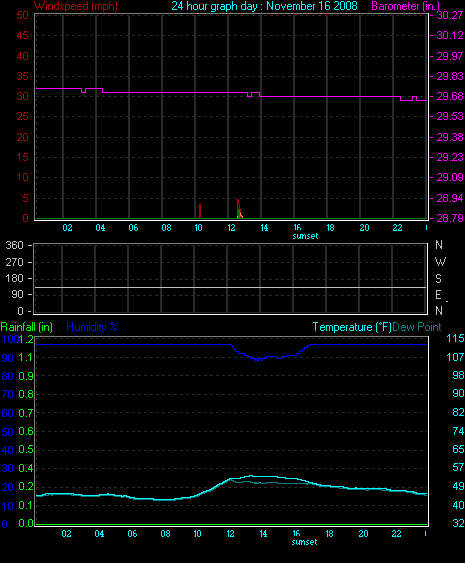The image size is (465, 563).
Task: Click the Barometer (in.) axis title
Action: point(405,6)
